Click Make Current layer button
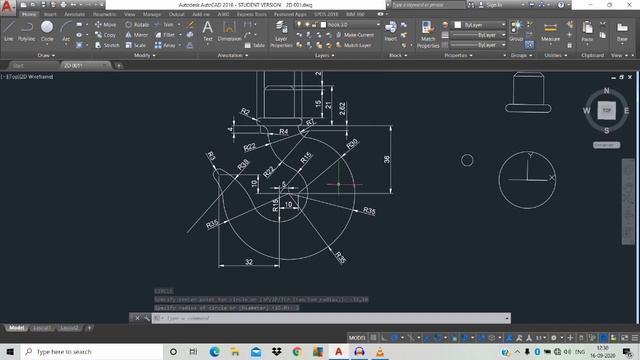The height and width of the screenshot is (360, 640). [355, 35]
